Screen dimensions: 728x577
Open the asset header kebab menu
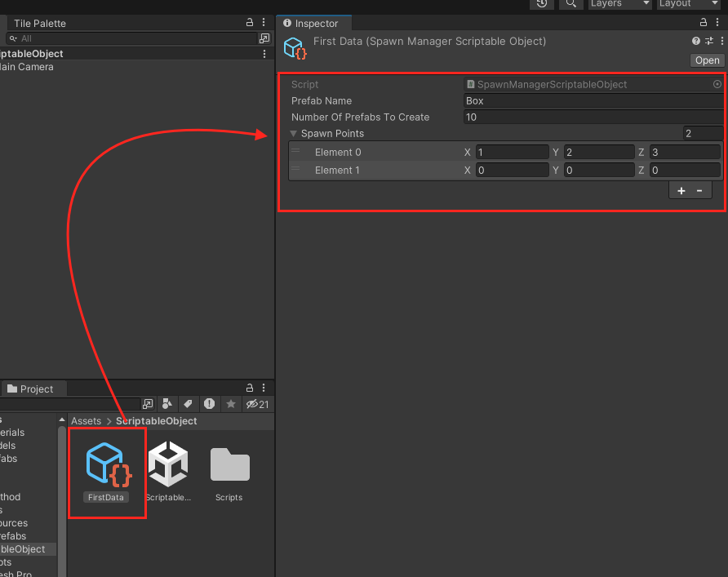point(722,41)
